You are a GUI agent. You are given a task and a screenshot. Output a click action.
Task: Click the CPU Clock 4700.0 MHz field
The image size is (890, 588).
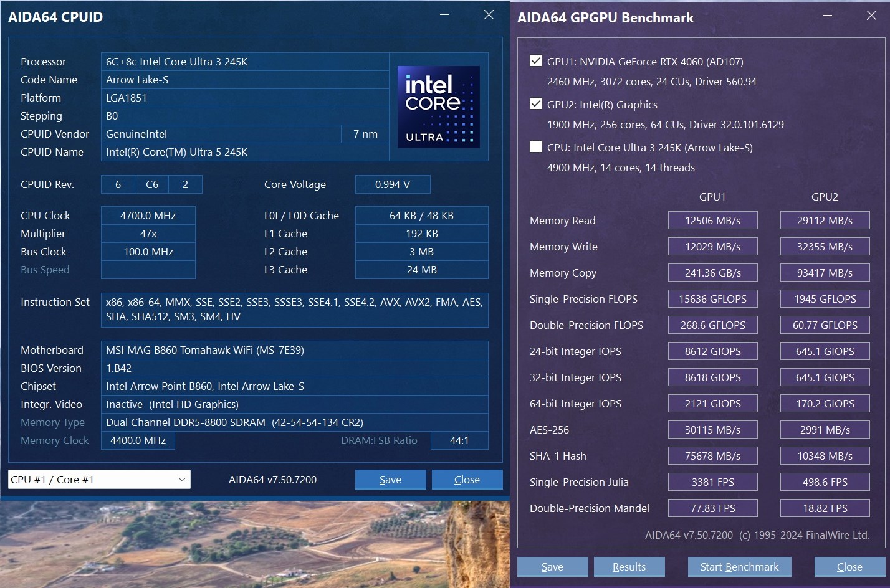[x=148, y=216]
